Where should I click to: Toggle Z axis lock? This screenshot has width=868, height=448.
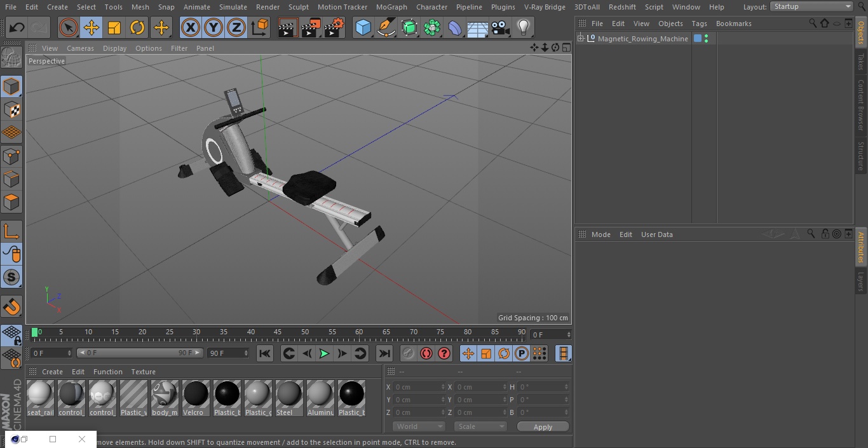(x=236, y=28)
